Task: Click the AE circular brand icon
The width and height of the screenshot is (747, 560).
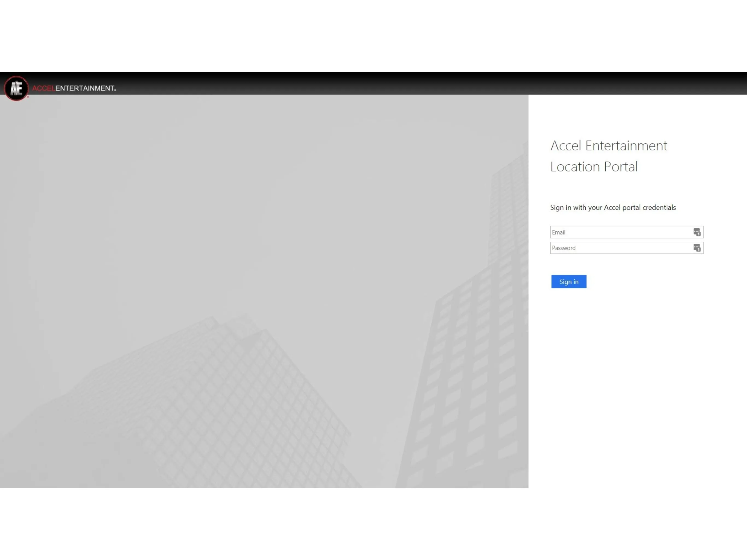Action: click(16, 88)
